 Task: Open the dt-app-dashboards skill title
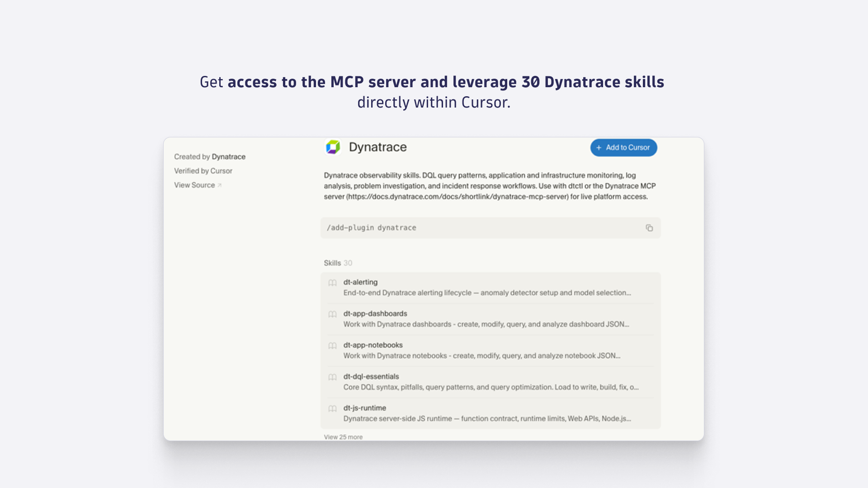tap(375, 314)
